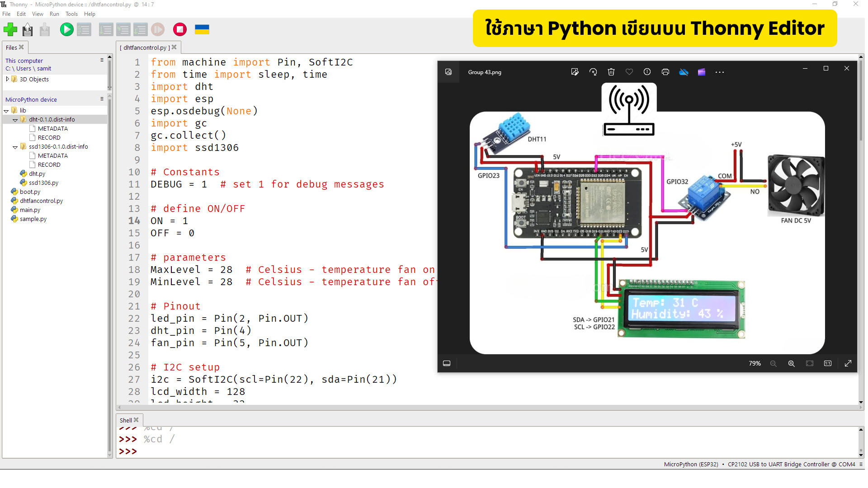Open interpreter selector menu in status bar
This screenshot has width=868, height=488.
[x=861, y=464]
